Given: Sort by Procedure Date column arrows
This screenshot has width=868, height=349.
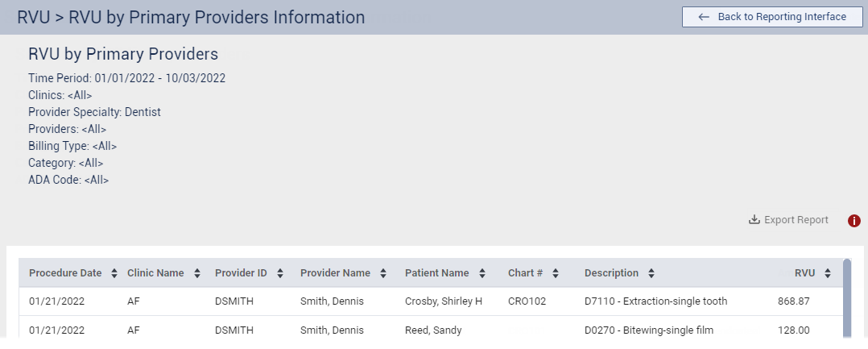Looking at the screenshot, I should [x=114, y=273].
